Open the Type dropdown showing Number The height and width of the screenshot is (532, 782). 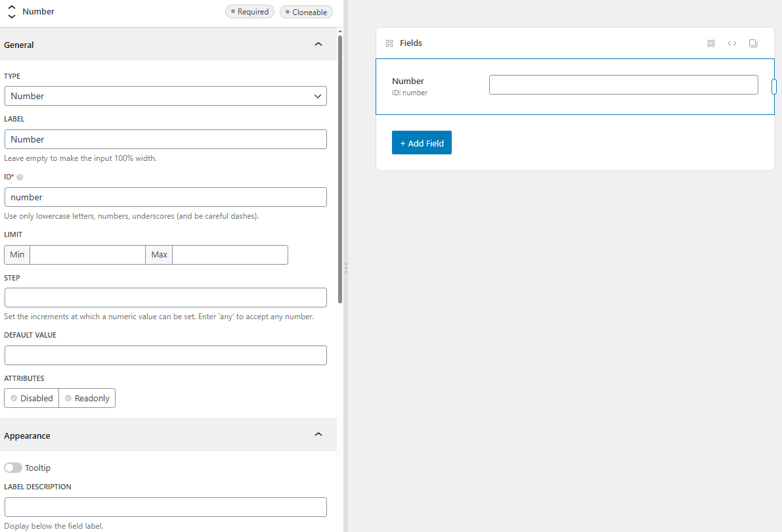165,96
